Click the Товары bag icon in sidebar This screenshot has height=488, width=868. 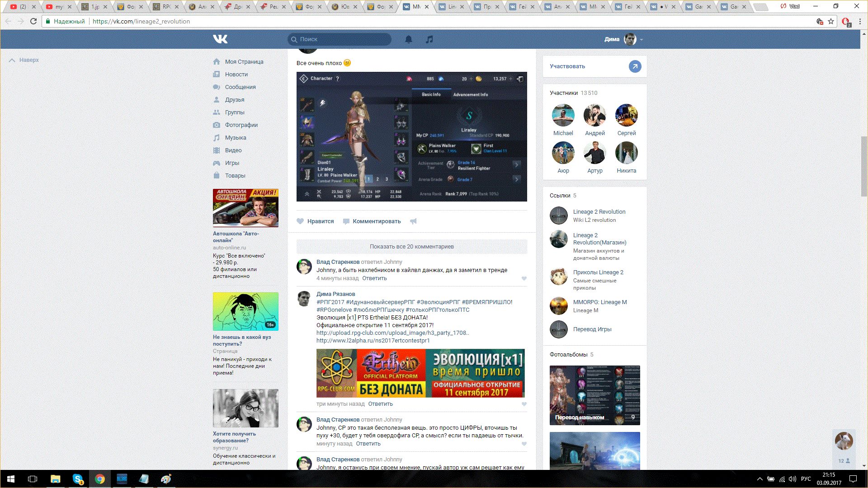tap(217, 176)
